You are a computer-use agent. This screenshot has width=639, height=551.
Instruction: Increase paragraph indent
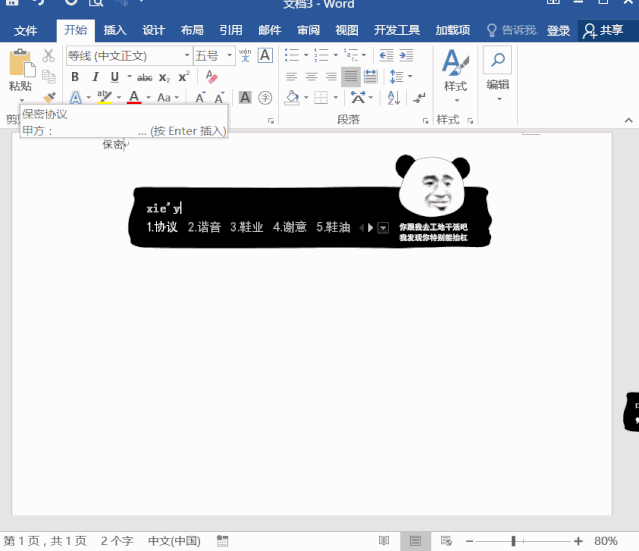[406, 55]
